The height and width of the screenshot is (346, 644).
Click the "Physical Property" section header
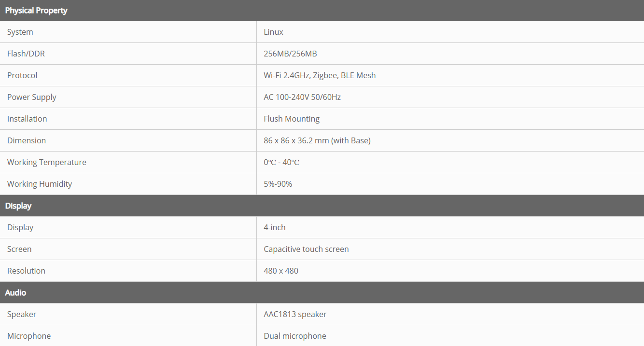point(36,11)
